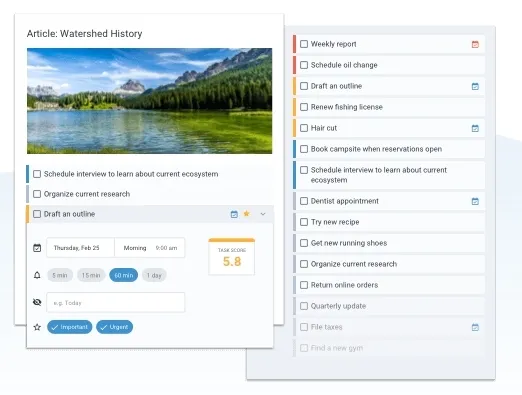Select the 1 day reminder chip

pos(154,275)
